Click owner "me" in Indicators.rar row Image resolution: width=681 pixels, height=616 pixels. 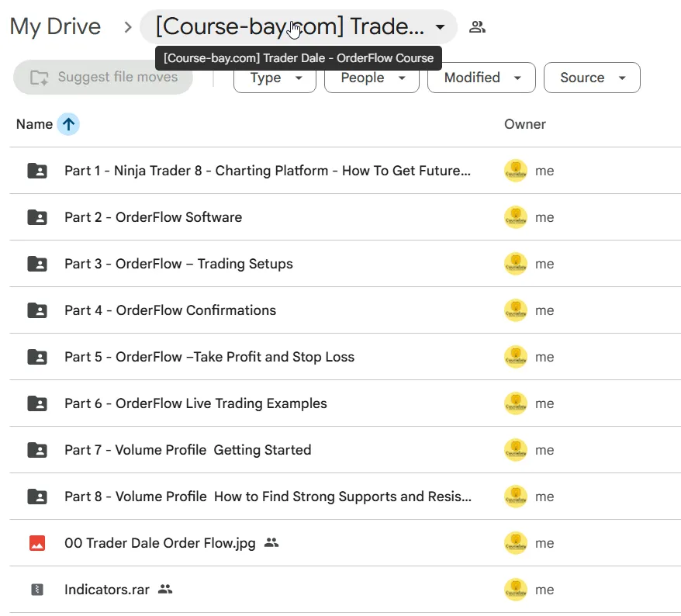click(x=544, y=590)
